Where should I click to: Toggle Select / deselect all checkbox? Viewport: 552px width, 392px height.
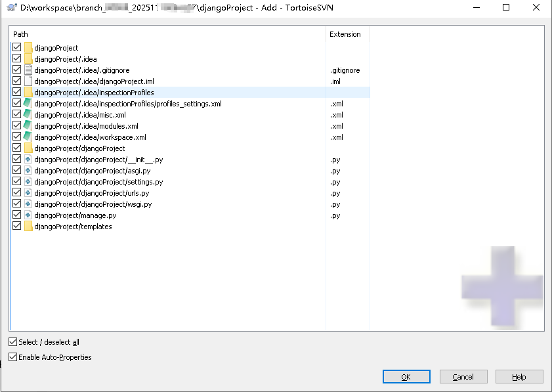(12, 341)
